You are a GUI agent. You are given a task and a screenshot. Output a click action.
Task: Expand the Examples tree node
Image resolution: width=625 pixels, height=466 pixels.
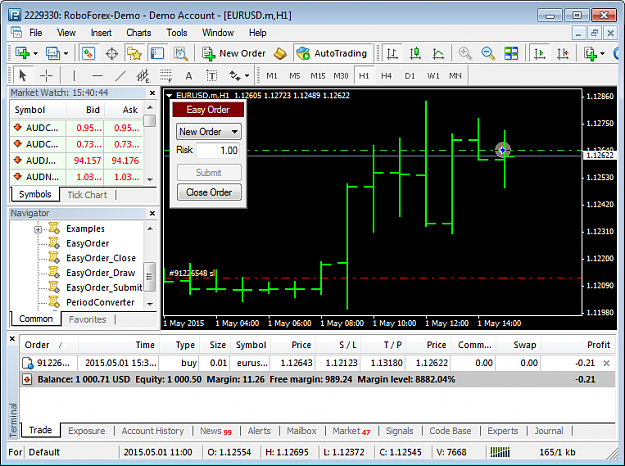tap(38, 230)
